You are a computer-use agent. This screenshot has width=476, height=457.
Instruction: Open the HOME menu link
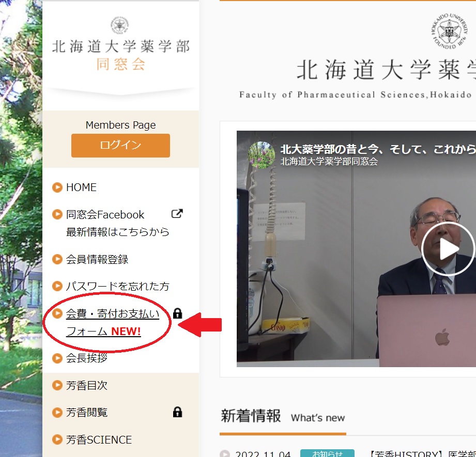point(81,187)
